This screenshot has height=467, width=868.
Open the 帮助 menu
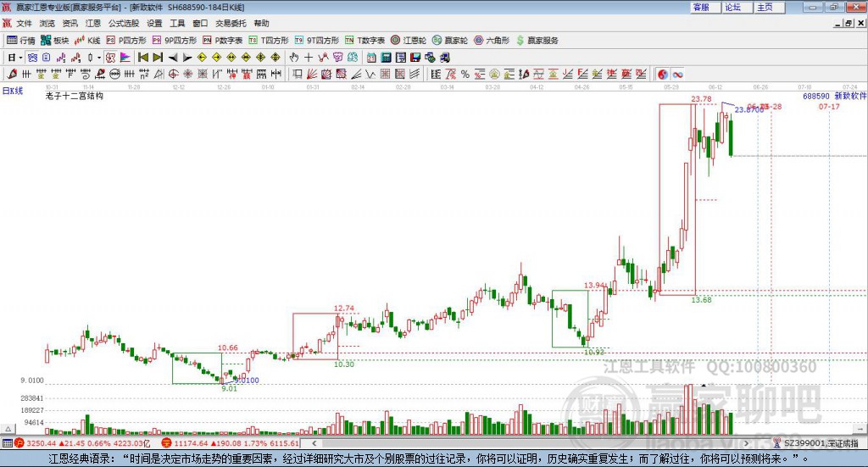(261, 23)
